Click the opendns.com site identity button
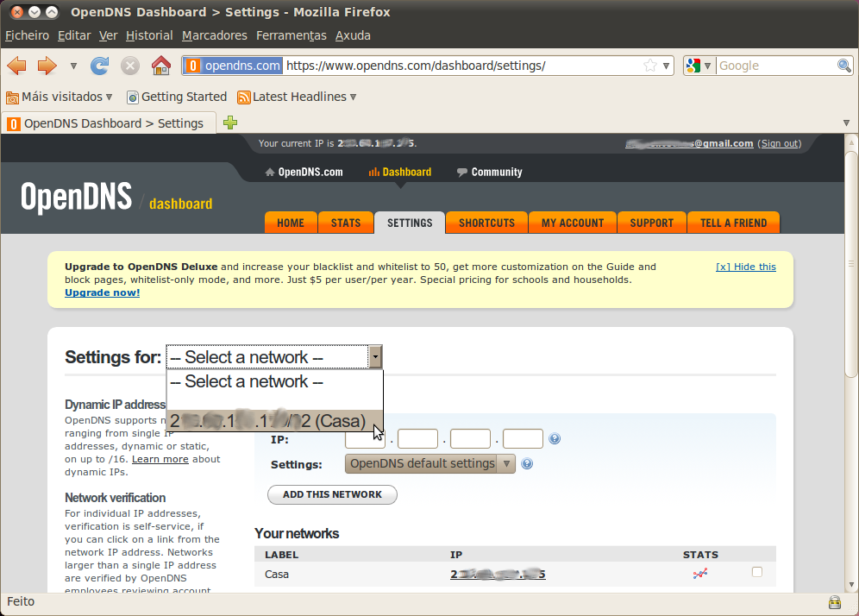The height and width of the screenshot is (616, 859). pos(234,66)
